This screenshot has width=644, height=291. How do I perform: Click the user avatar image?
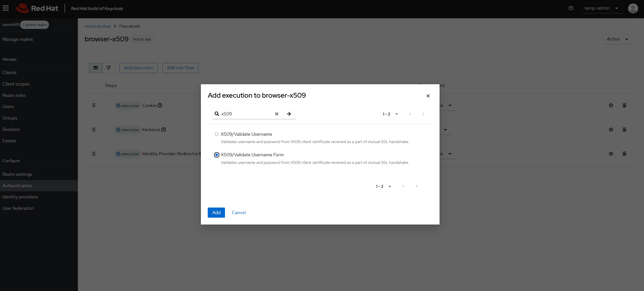tap(633, 8)
